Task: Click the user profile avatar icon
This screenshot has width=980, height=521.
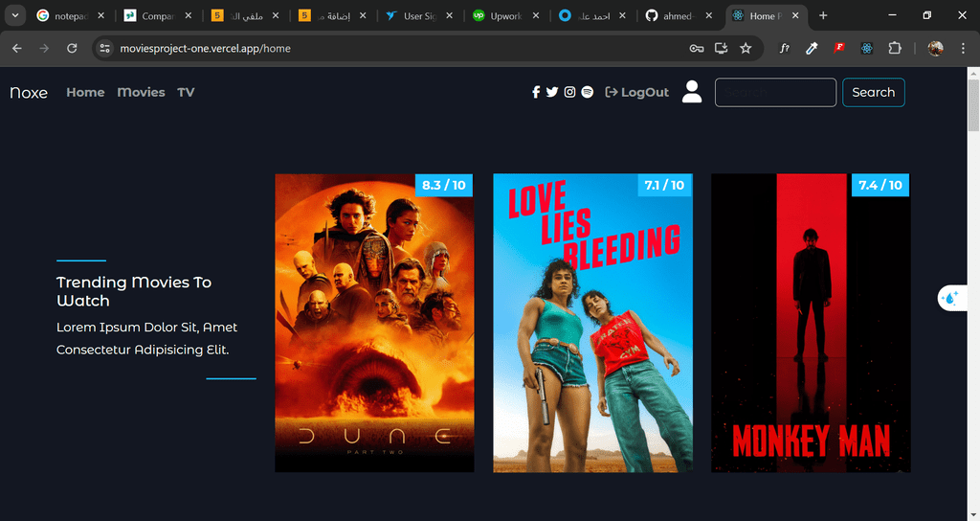Action: (x=692, y=92)
